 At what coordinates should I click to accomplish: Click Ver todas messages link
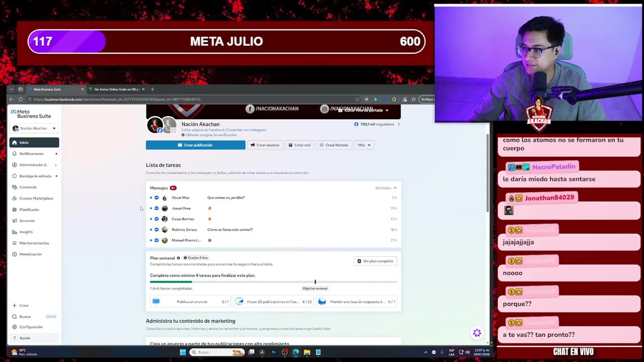click(x=383, y=188)
